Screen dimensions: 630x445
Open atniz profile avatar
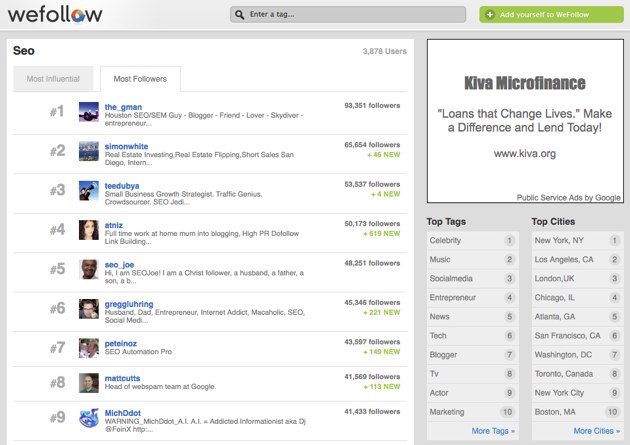[89, 230]
